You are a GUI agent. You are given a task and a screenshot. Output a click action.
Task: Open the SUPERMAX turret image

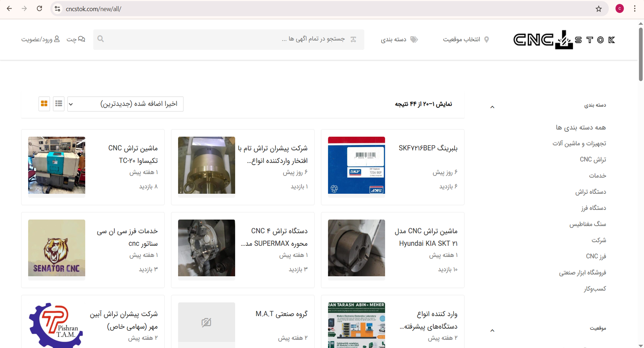click(206, 248)
